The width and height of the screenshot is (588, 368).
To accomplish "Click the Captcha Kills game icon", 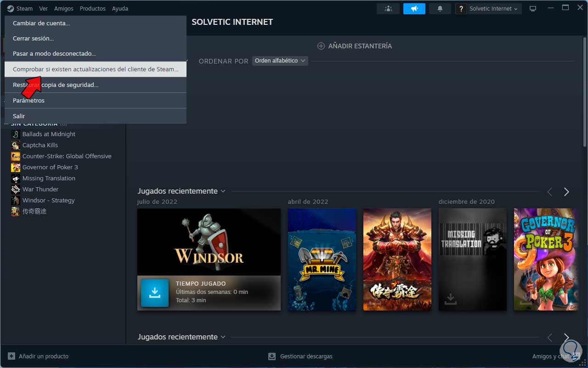I will point(16,145).
